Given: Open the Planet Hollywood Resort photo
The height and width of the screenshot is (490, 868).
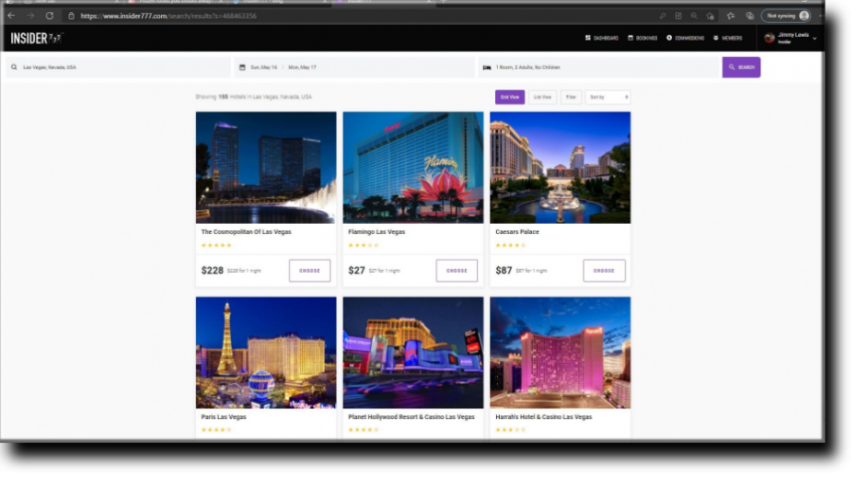Looking at the screenshot, I should pyautogui.click(x=413, y=353).
